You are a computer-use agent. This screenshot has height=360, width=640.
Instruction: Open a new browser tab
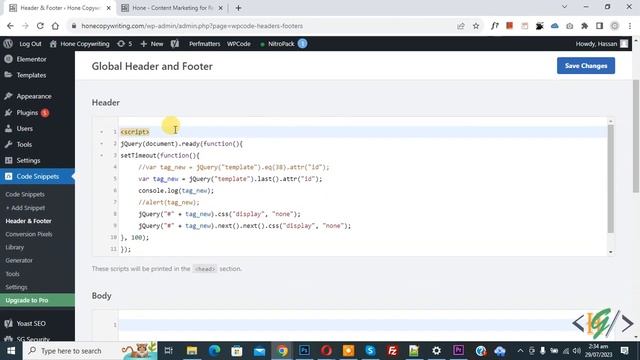(x=238, y=8)
